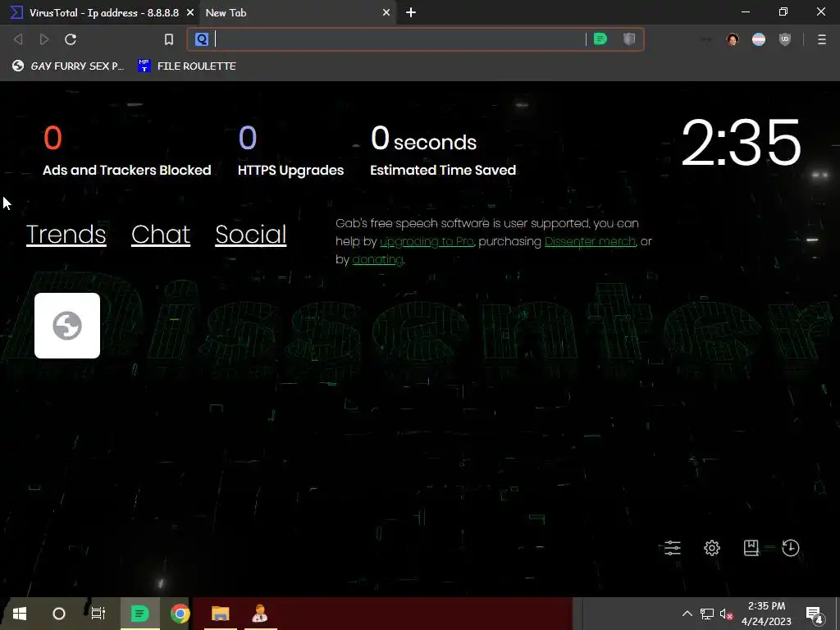Open the Chat link

[161, 234]
